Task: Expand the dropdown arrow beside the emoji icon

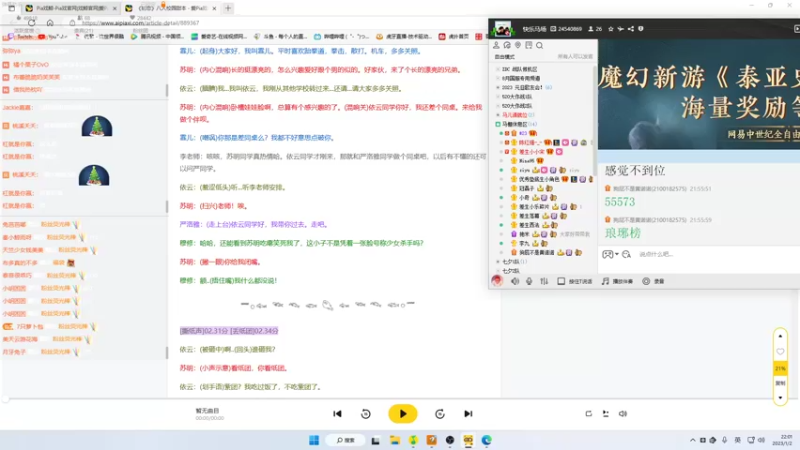Action: click(617, 254)
